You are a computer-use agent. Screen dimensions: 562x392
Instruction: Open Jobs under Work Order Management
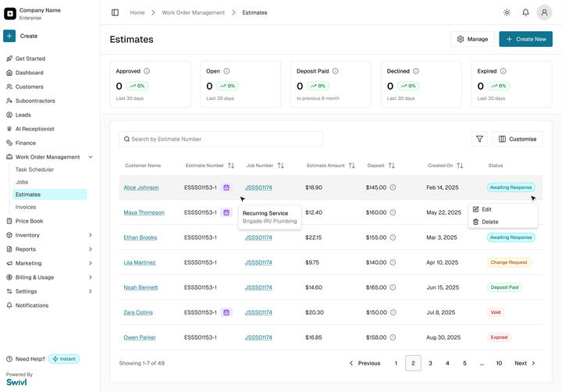[22, 182]
